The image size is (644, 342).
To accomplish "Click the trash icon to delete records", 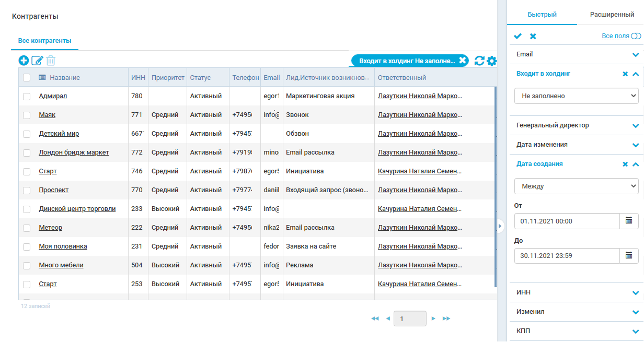I will [x=50, y=61].
